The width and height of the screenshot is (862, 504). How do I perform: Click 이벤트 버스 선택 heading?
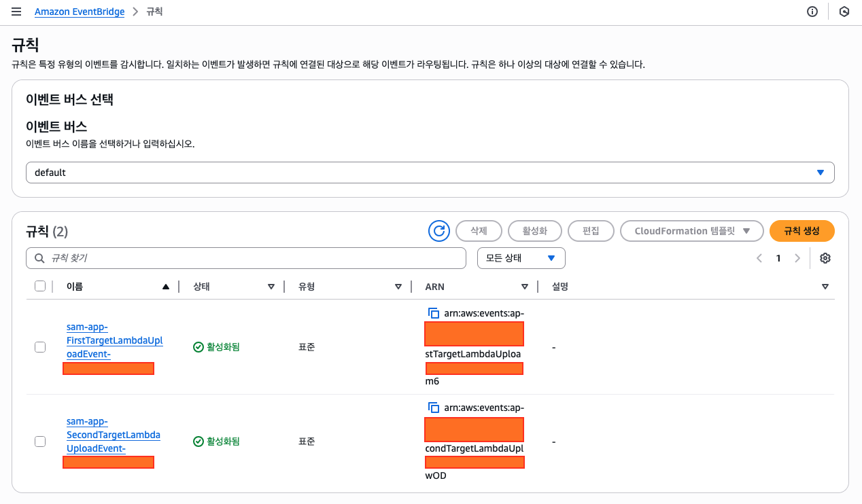tap(69, 99)
